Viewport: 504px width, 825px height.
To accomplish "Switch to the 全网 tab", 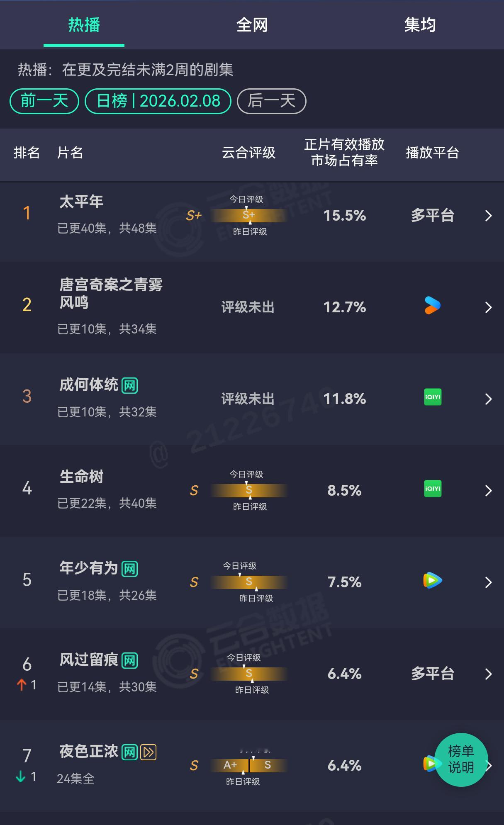I will (x=252, y=25).
